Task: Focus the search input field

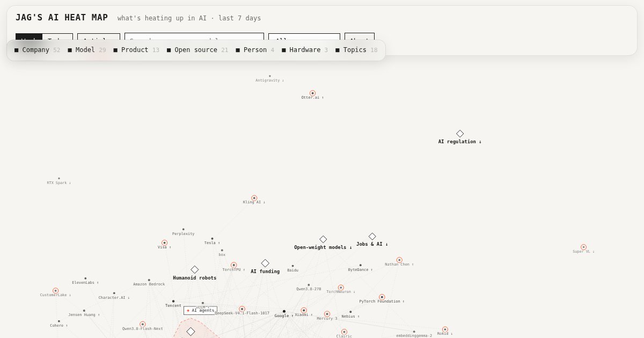Action: (194, 36)
